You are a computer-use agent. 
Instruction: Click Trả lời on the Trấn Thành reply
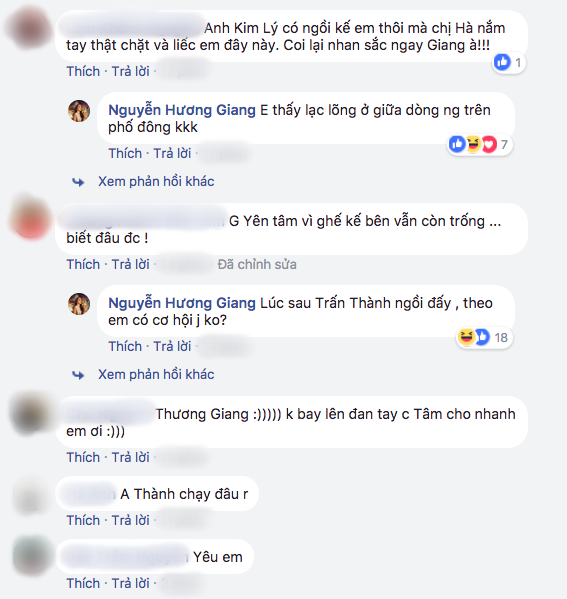point(172,346)
